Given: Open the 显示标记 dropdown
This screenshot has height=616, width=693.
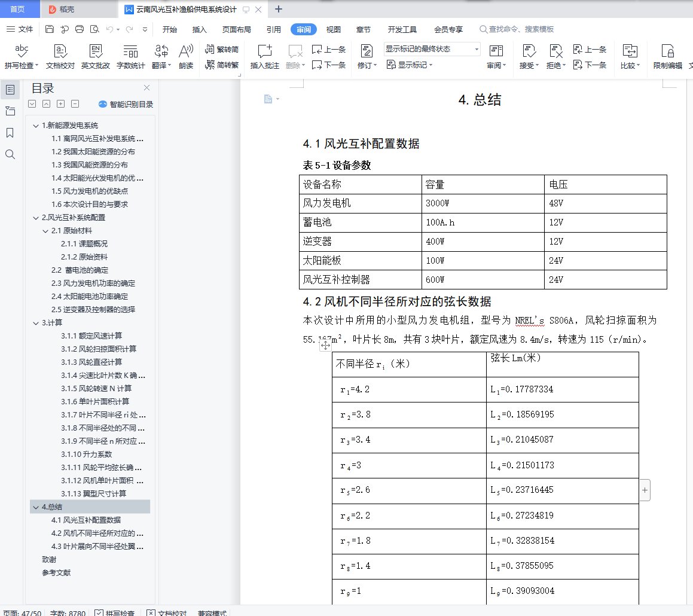Looking at the screenshot, I should [409, 65].
